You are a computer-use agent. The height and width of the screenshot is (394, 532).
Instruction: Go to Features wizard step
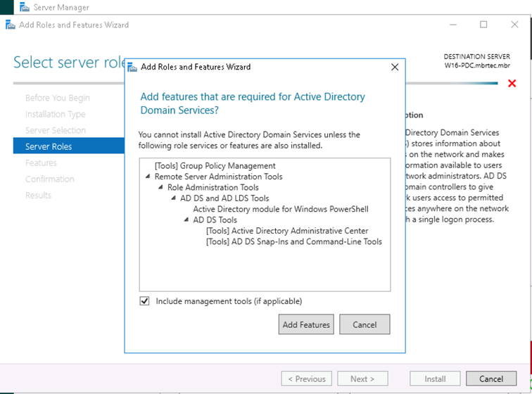point(41,163)
